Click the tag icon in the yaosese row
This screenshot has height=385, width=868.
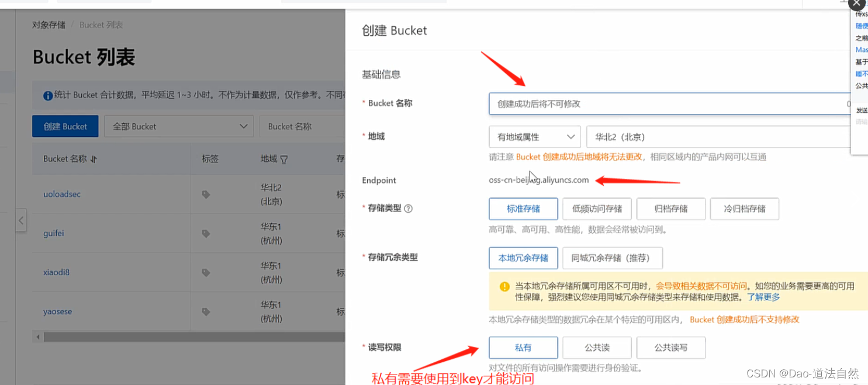[206, 311]
